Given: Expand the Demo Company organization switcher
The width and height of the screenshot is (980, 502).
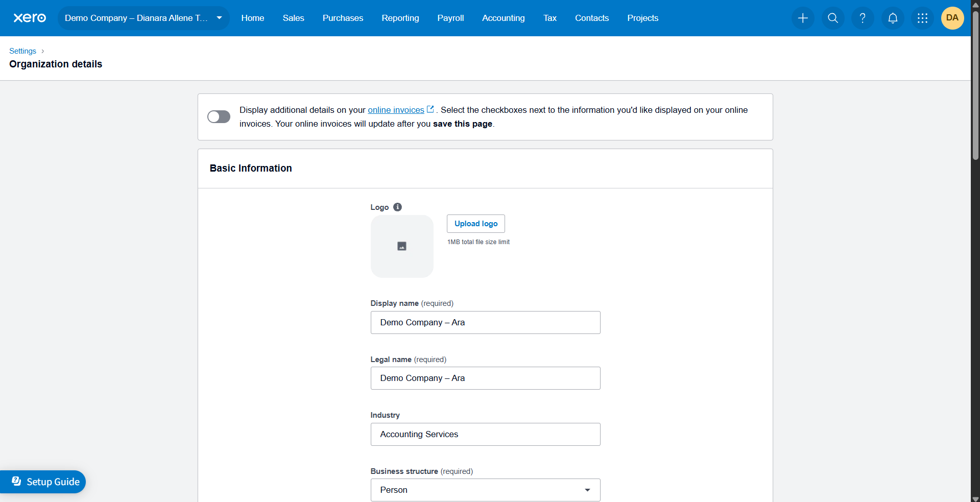Looking at the screenshot, I should tap(144, 18).
